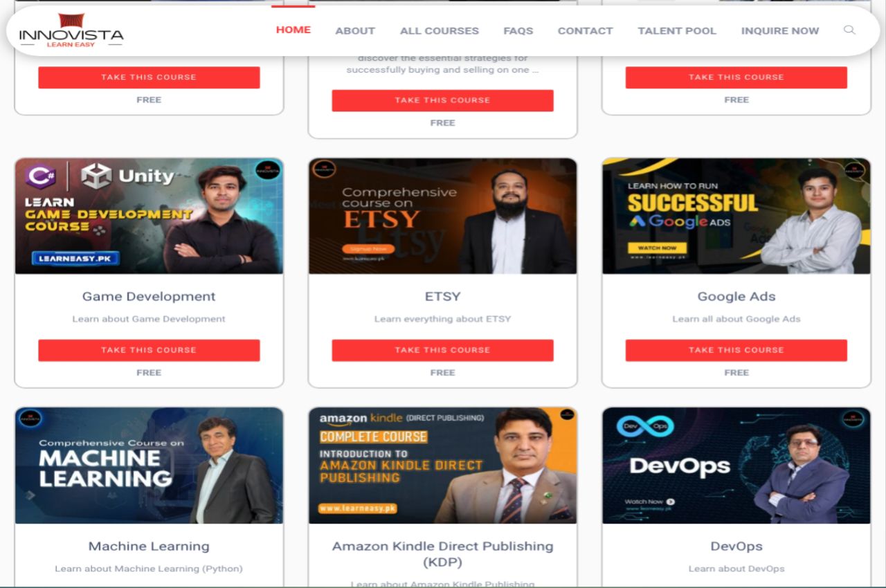The height and width of the screenshot is (588, 886).
Task: Take the Game Development course
Action: click(x=149, y=350)
